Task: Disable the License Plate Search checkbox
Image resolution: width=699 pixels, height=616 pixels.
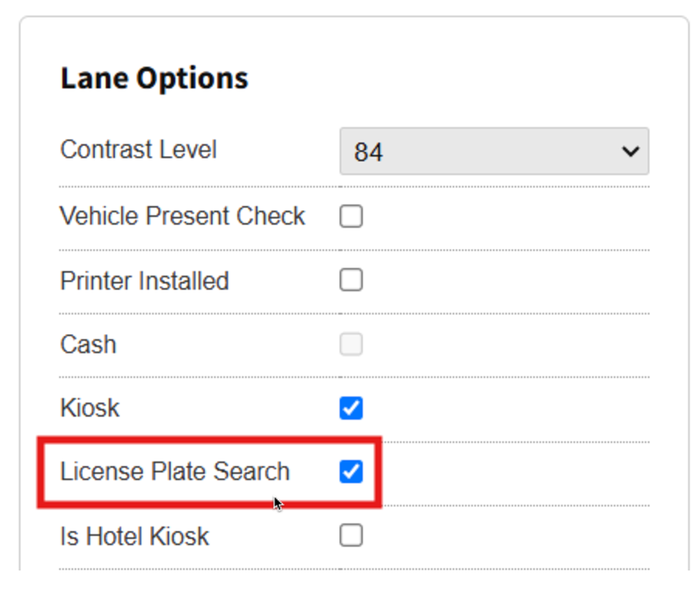Action: pyautogui.click(x=351, y=472)
